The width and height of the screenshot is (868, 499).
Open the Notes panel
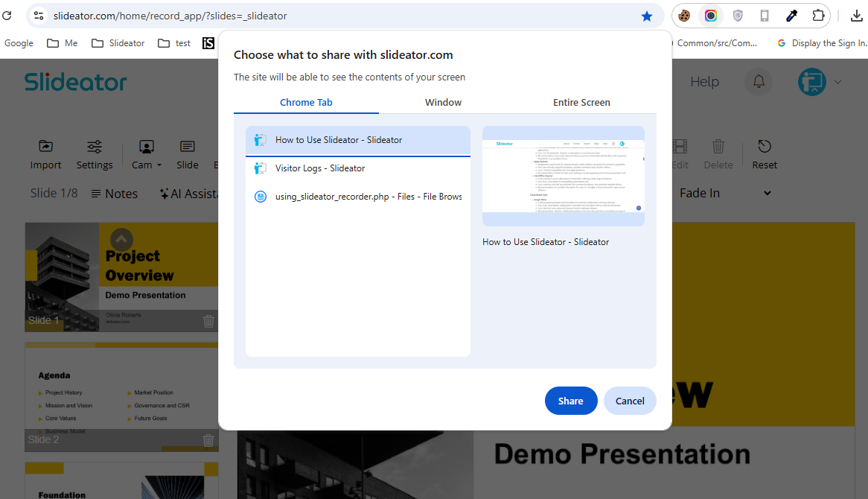pyautogui.click(x=114, y=194)
